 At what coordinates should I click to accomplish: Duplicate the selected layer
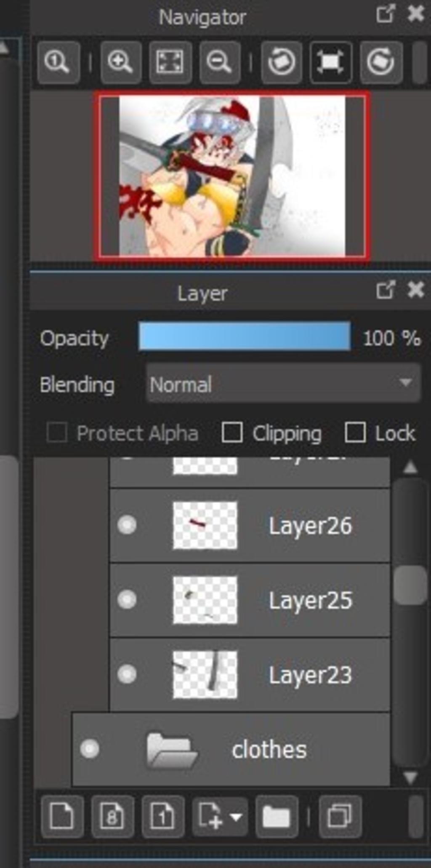pos(340,816)
